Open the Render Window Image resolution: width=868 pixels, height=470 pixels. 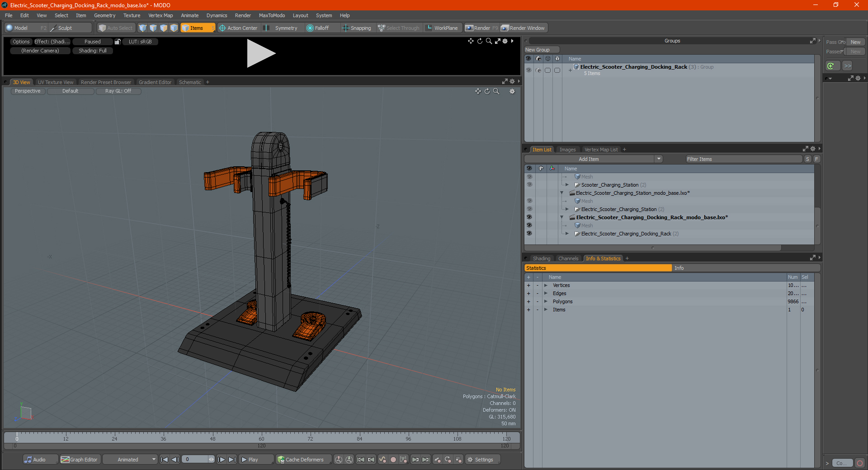point(524,28)
